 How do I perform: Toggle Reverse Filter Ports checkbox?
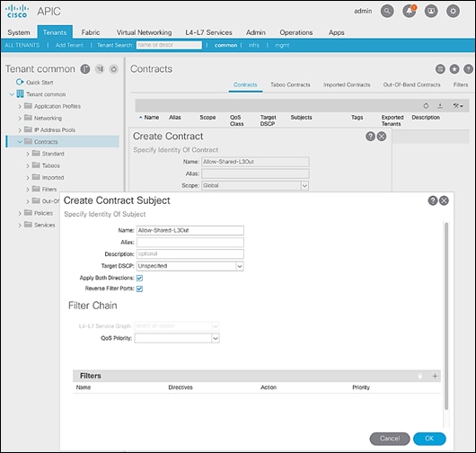139,289
